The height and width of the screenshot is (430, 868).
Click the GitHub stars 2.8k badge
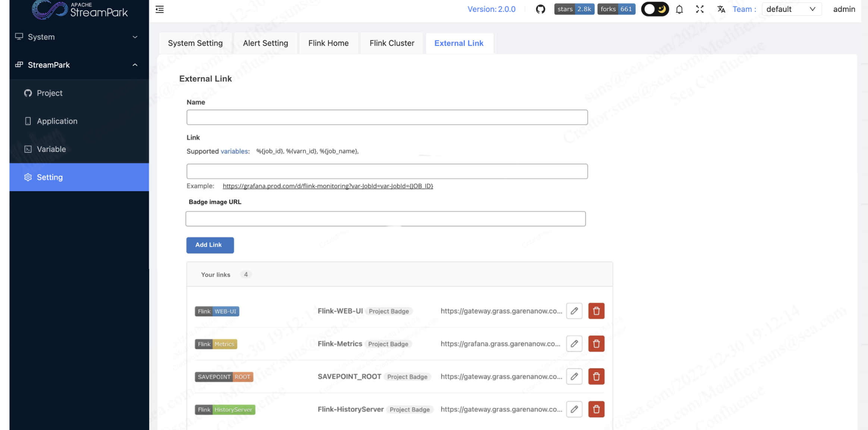[574, 9]
